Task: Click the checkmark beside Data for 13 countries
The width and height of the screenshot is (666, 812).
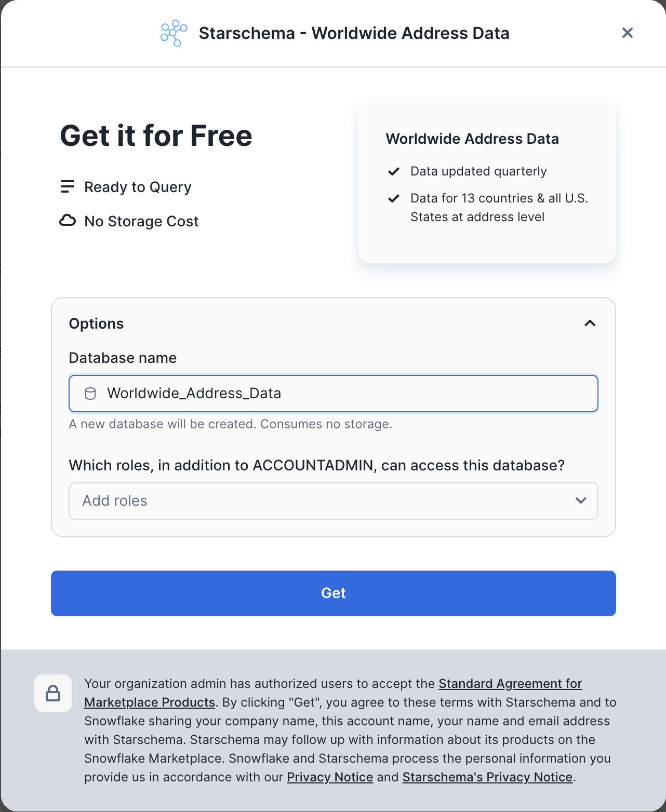Action: click(394, 198)
